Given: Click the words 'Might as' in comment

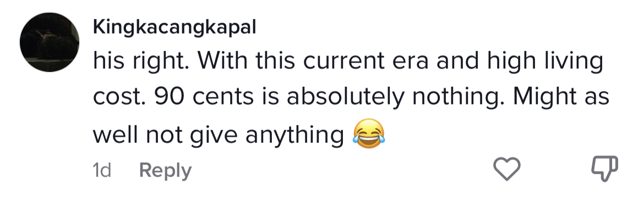Looking at the screenshot, I should 561,98.
